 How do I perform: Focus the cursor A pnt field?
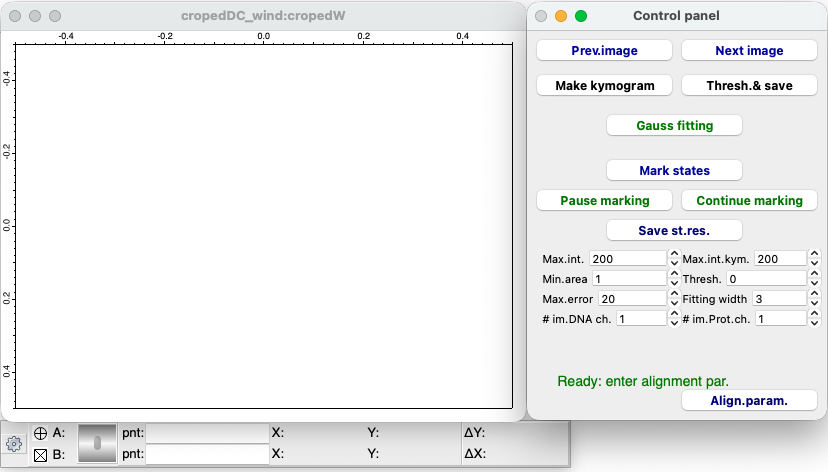pos(207,433)
